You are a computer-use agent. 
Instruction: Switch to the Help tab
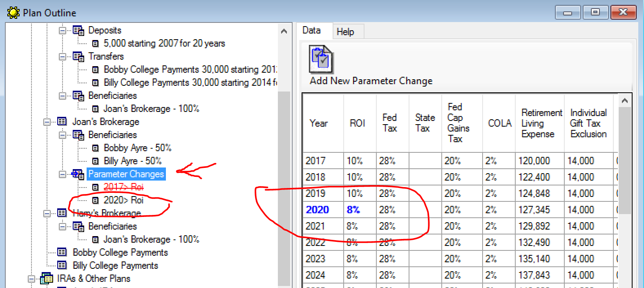[x=345, y=32]
